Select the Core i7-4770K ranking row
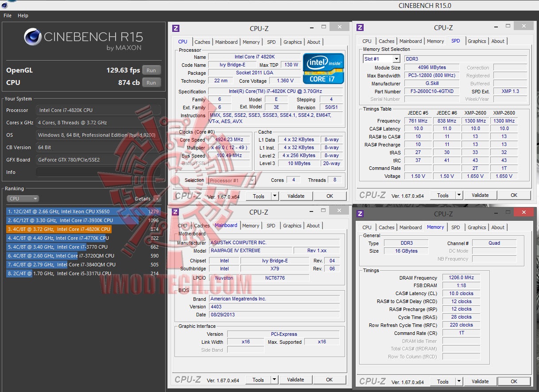The width and height of the screenshot is (539, 392). tap(83, 238)
